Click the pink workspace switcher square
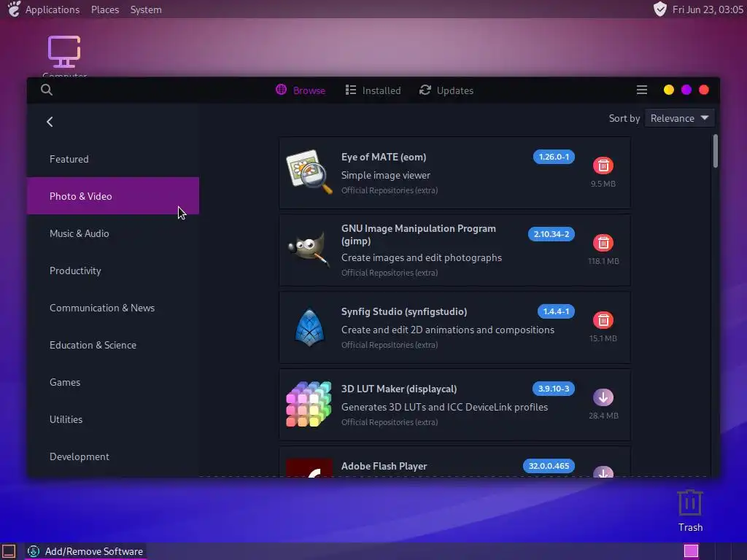The image size is (747, 560). 691,551
